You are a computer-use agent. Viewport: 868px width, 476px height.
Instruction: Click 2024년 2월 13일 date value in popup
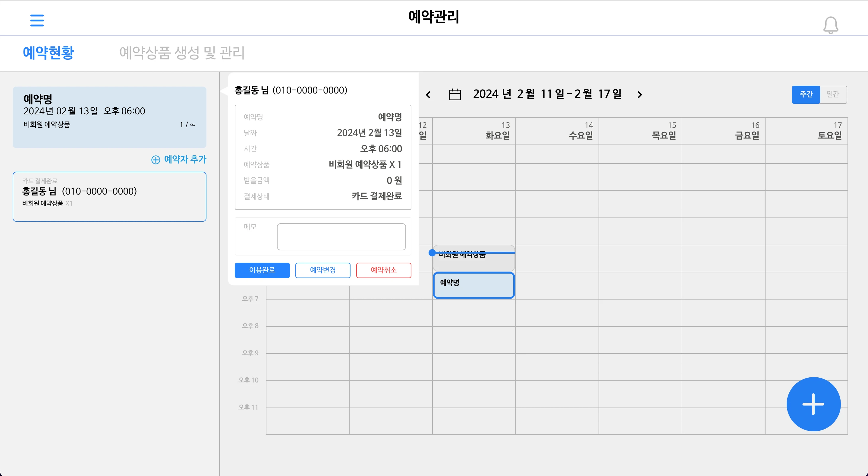[x=369, y=133]
